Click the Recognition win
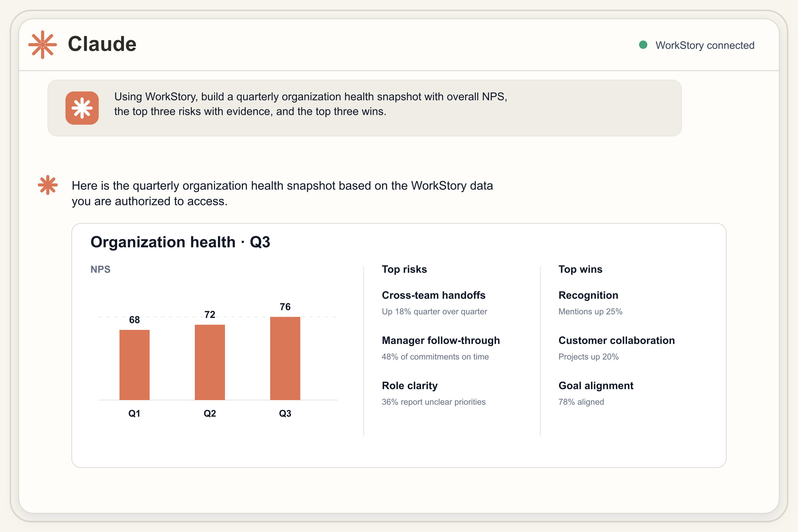The height and width of the screenshot is (532, 798). click(588, 295)
